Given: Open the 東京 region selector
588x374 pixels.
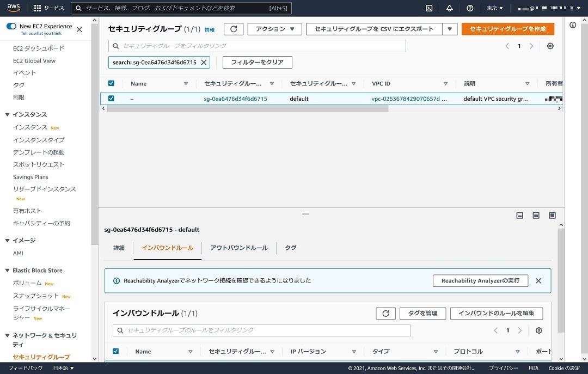Looking at the screenshot, I should pos(494,8).
